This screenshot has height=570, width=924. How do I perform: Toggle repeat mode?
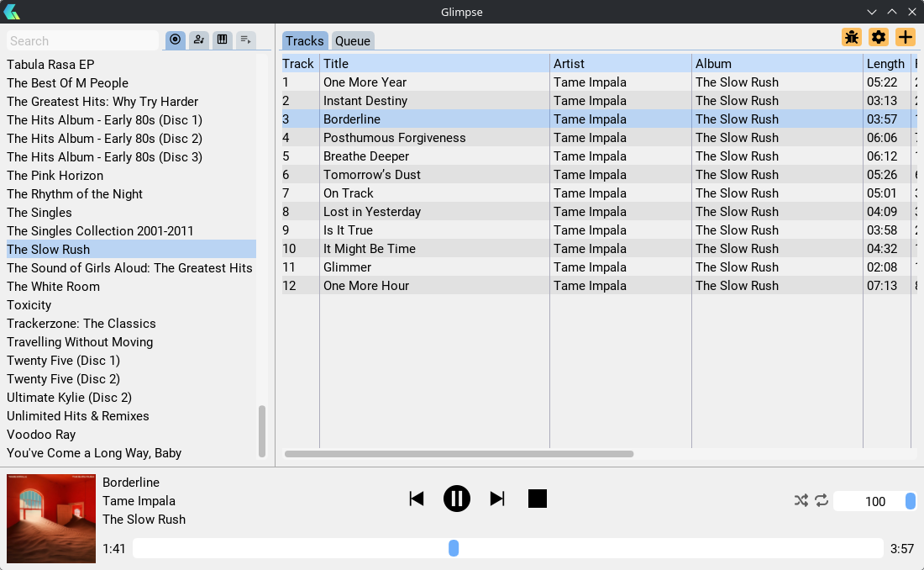pos(822,501)
